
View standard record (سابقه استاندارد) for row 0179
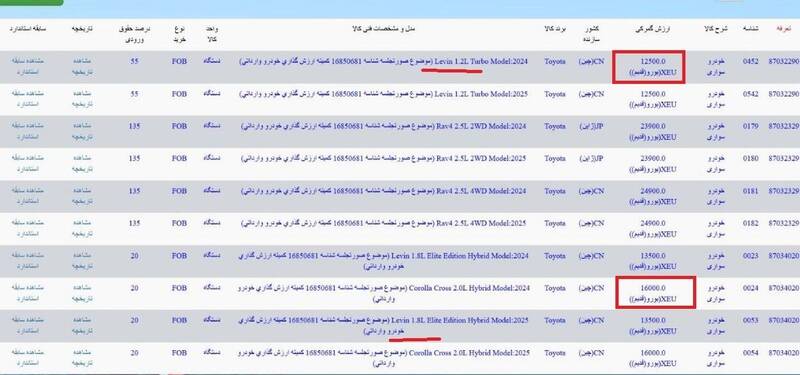(x=28, y=131)
